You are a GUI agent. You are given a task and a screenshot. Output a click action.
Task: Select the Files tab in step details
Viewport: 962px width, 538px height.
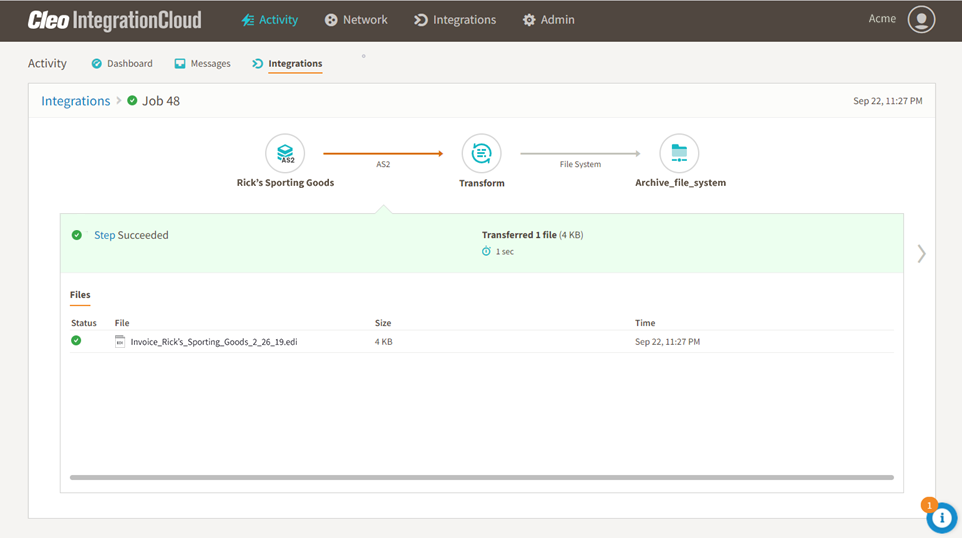80,295
